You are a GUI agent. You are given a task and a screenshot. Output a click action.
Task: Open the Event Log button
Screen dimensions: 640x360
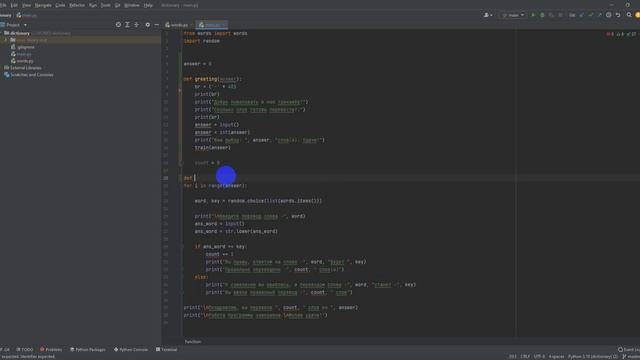pyautogui.click(x=629, y=349)
